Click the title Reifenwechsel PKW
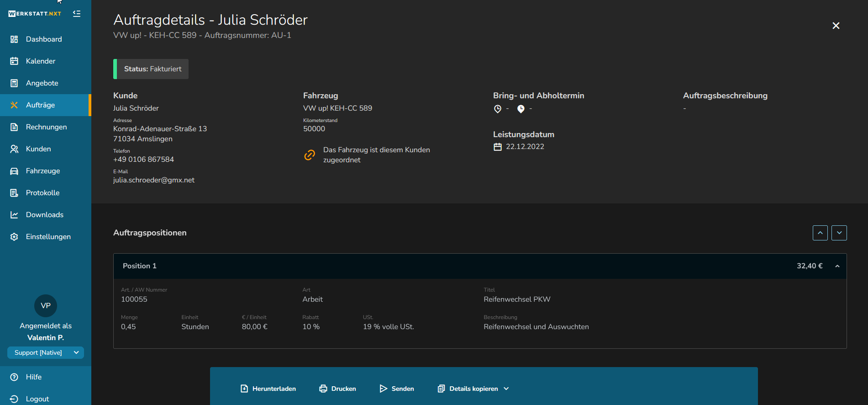The width and height of the screenshot is (868, 405). pos(517,299)
